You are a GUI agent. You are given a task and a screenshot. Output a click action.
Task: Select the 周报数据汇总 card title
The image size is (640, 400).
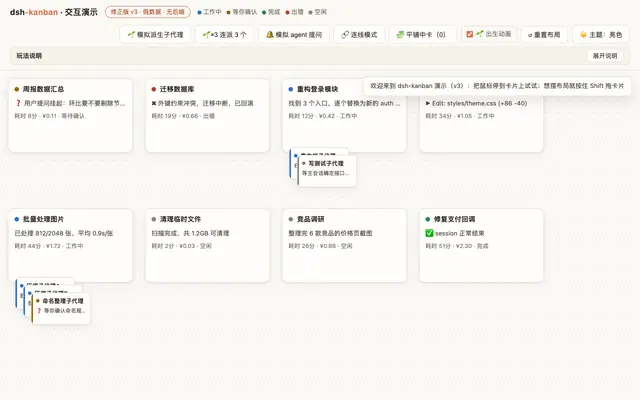[43, 89]
